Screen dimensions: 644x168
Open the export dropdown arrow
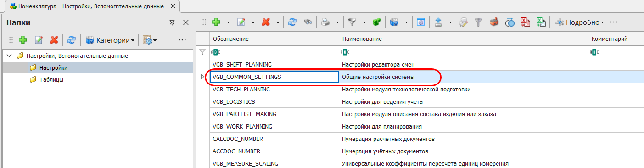(450, 22)
